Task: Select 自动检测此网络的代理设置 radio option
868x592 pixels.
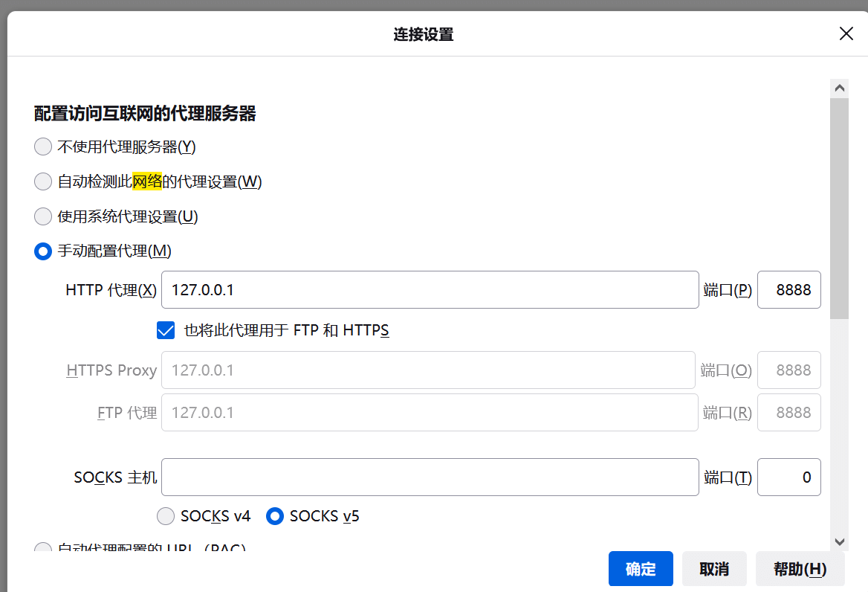Action: coord(42,181)
